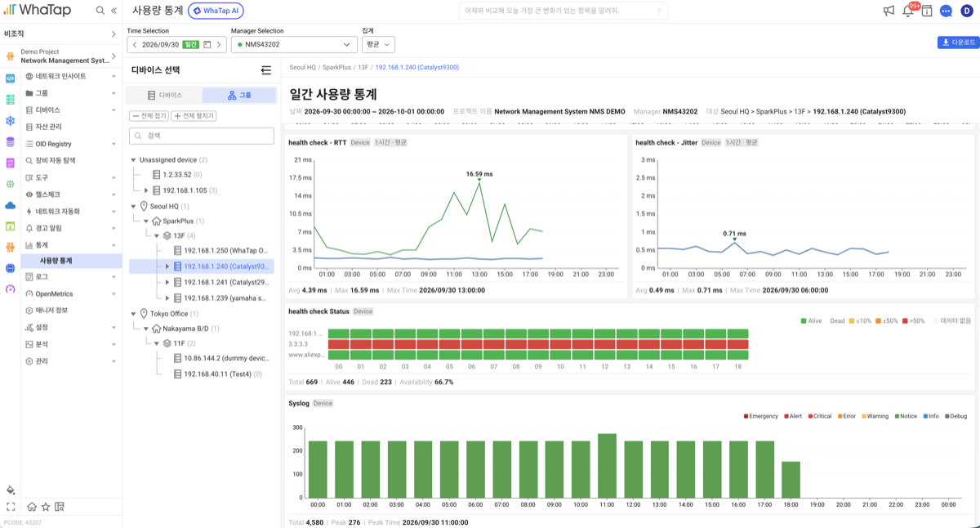
Task: Toggle Critical series in Syslog legend
Action: click(x=820, y=416)
